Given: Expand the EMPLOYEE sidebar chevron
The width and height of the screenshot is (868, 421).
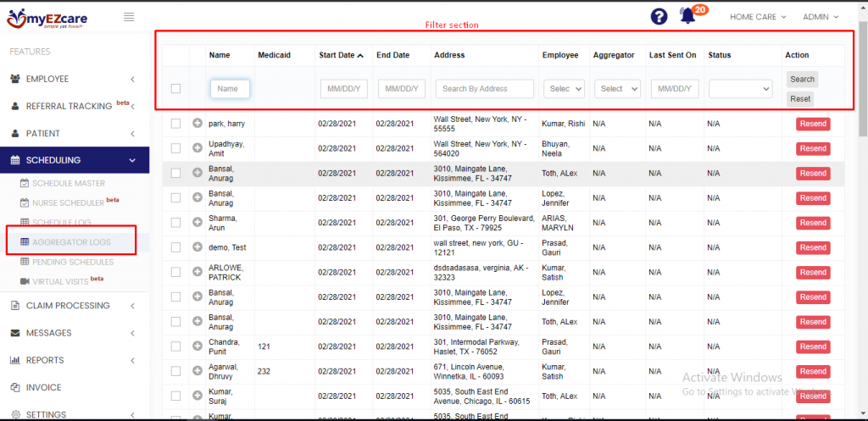Looking at the screenshot, I should (x=133, y=79).
